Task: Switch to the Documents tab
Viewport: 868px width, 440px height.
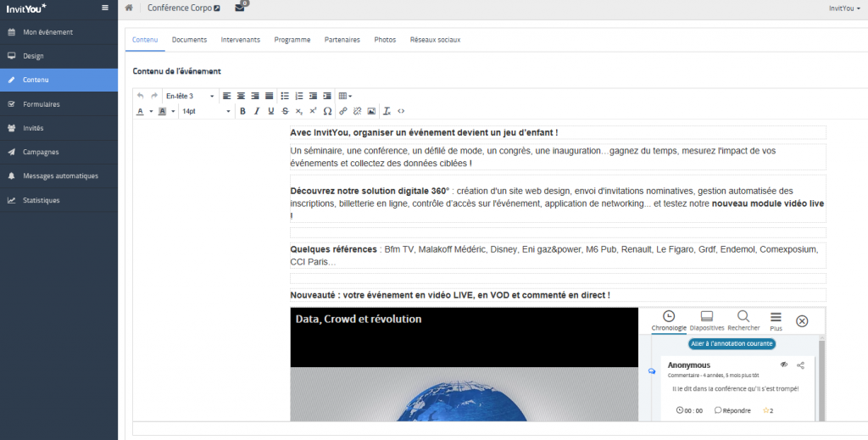Action: (x=189, y=40)
